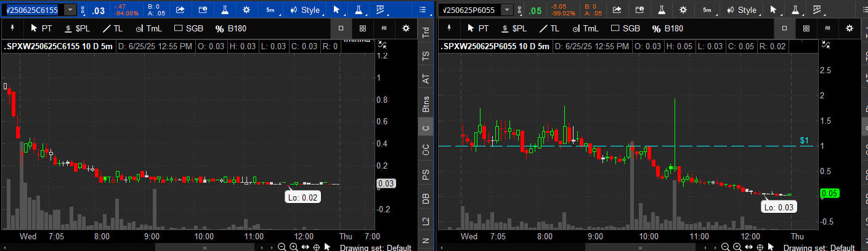The height and width of the screenshot is (251, 868).
Task: Toggle the pin icon on left drawing toolbar
Action: click(x=11, y=28)
